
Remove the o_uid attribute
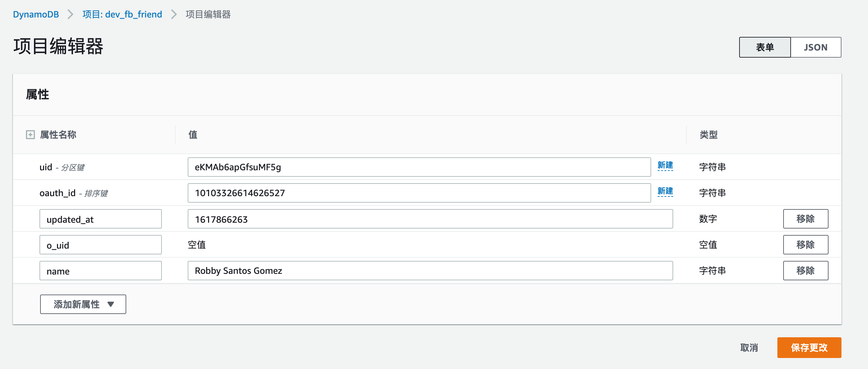[x=806, y=244]
